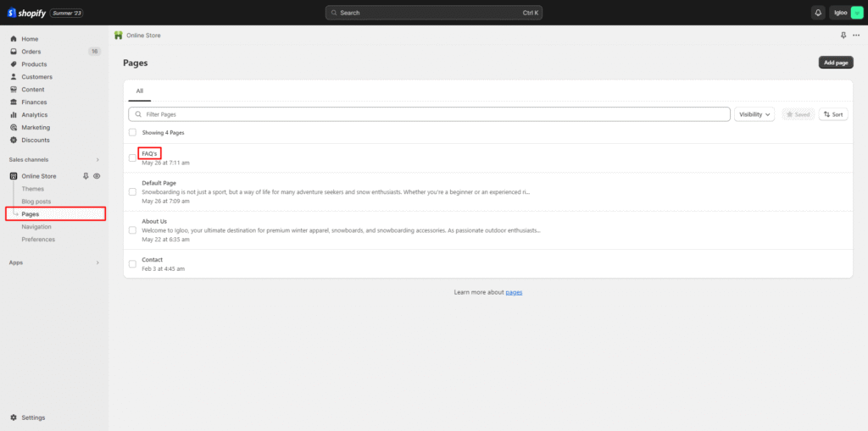Click the Shopify logo in top bar
Viewport: 868px width, 431px height.
[27, 13]
